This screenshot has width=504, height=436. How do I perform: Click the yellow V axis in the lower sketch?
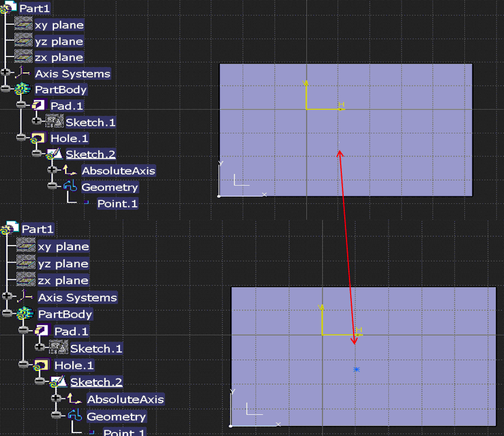(322, 320)
